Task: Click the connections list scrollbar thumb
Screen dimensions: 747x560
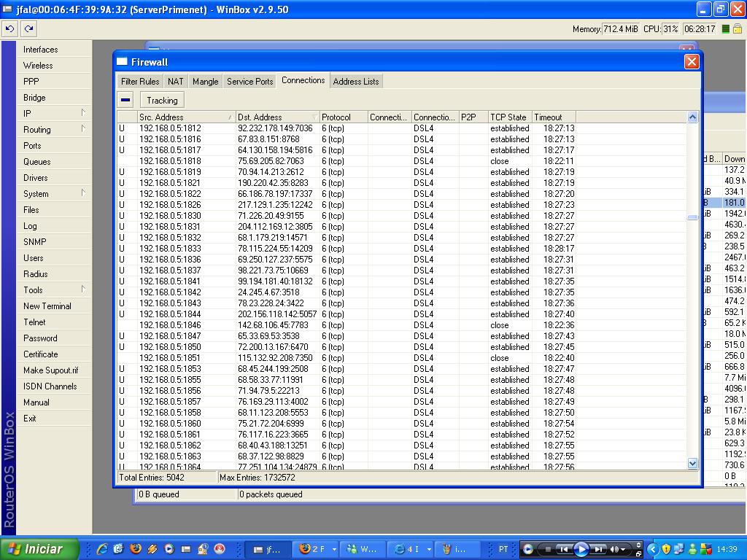Action: pos(693,217)
